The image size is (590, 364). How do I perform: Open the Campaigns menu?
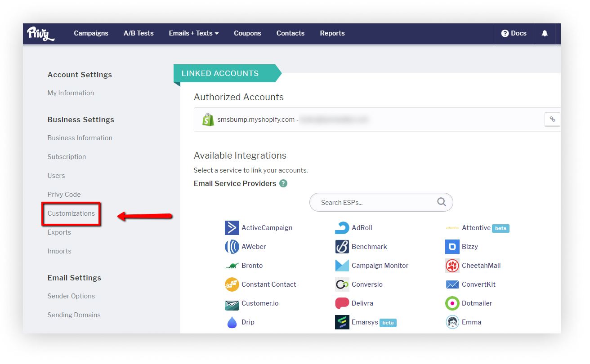pyautogui.click(x=91, y=33)
